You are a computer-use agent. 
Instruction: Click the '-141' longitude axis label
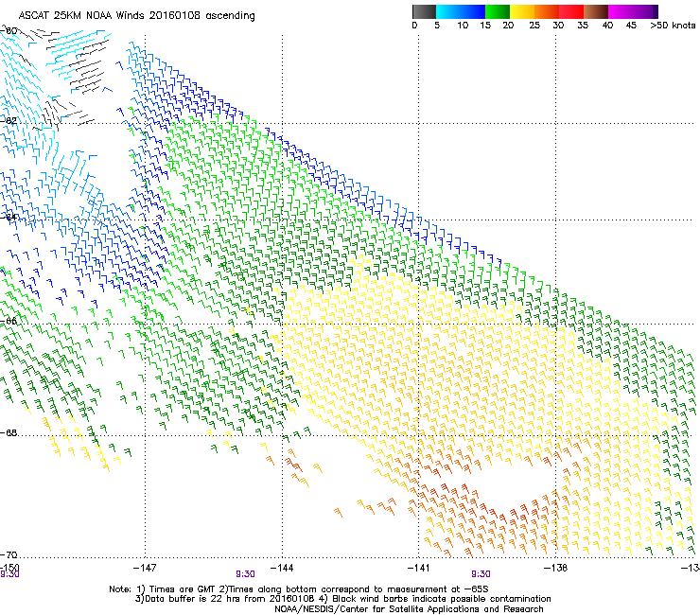click(x=418, y=568)
